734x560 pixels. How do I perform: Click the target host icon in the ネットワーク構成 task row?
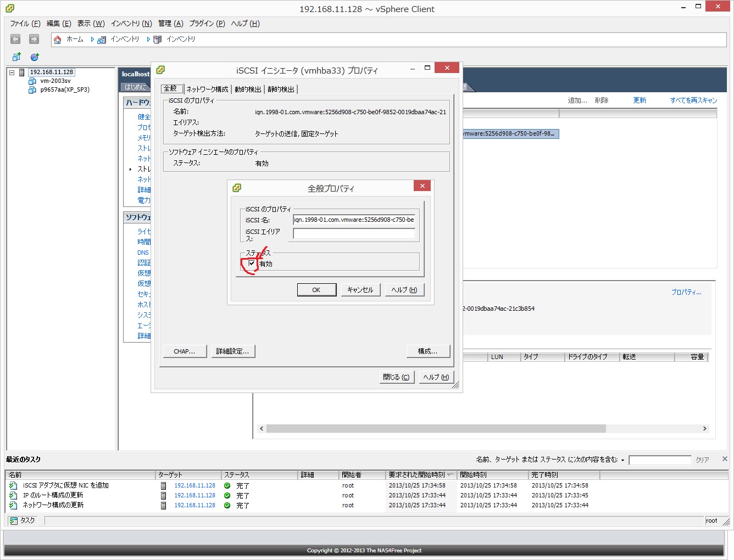(x=163, y=506)
